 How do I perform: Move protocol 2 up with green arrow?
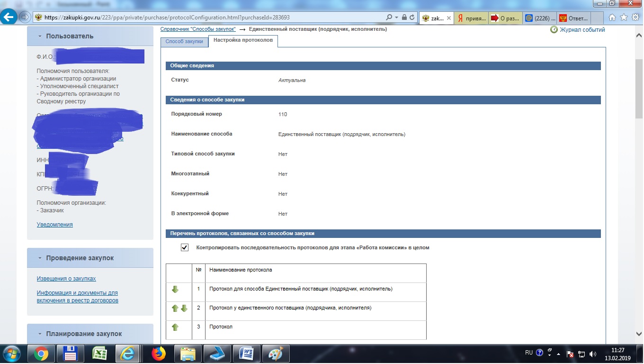(x=175, y=309)
